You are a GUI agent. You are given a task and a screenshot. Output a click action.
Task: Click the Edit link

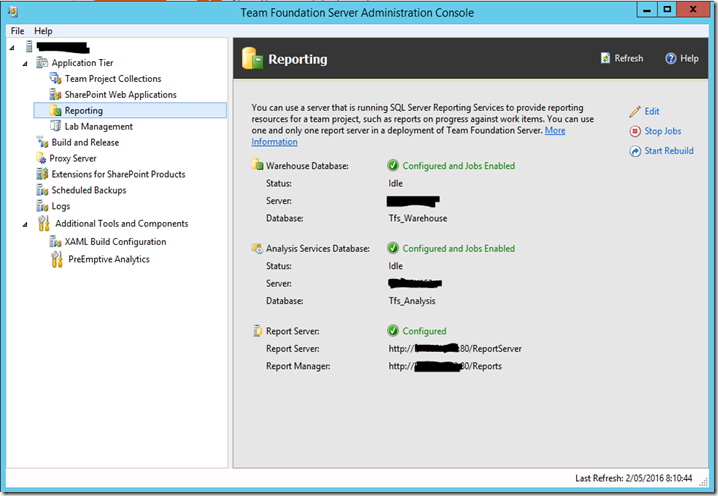coord(652,111)
